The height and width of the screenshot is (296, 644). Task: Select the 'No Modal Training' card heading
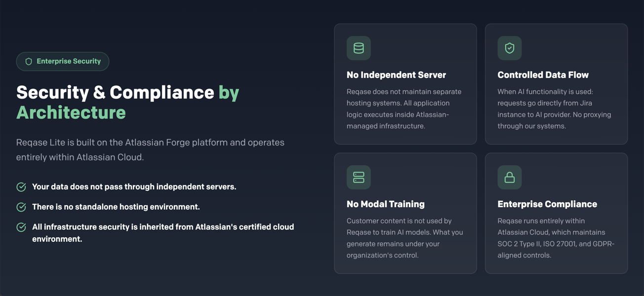tap(385, 204)
